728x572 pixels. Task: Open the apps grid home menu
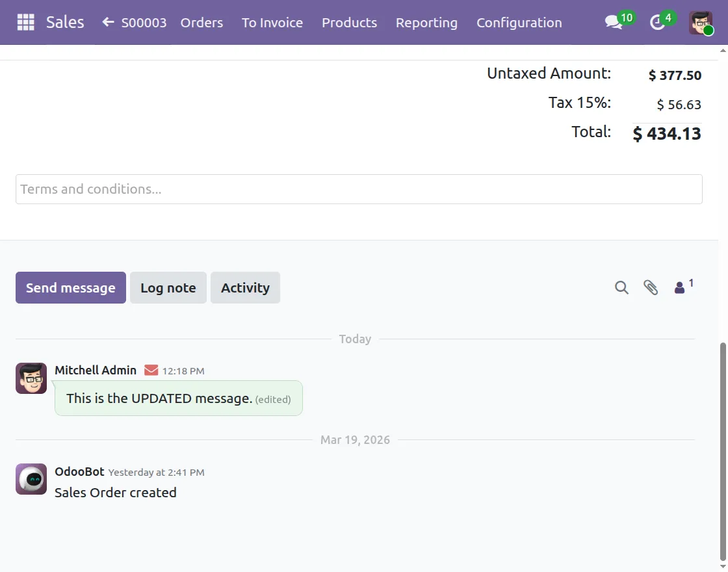pos(25,22)
